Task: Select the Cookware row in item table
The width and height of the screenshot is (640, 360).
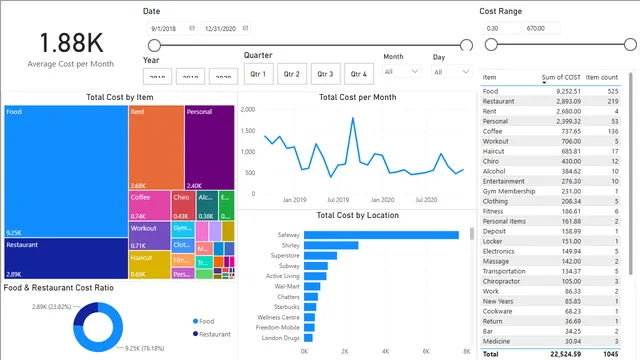Action: tap(551, 311)
